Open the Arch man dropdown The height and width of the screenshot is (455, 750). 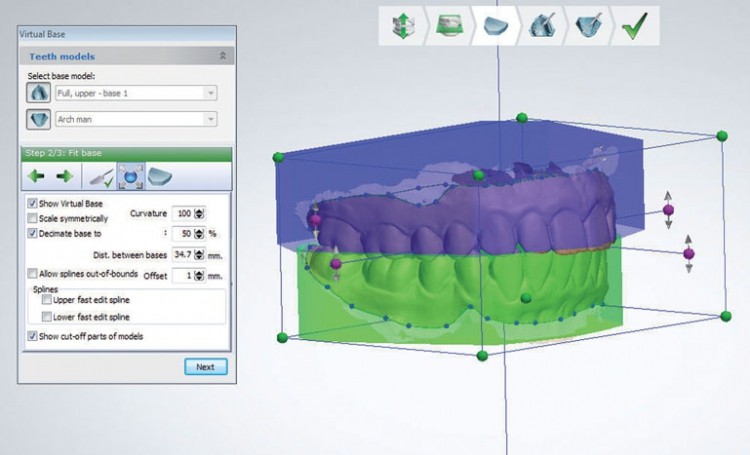[x=136, y=119]
